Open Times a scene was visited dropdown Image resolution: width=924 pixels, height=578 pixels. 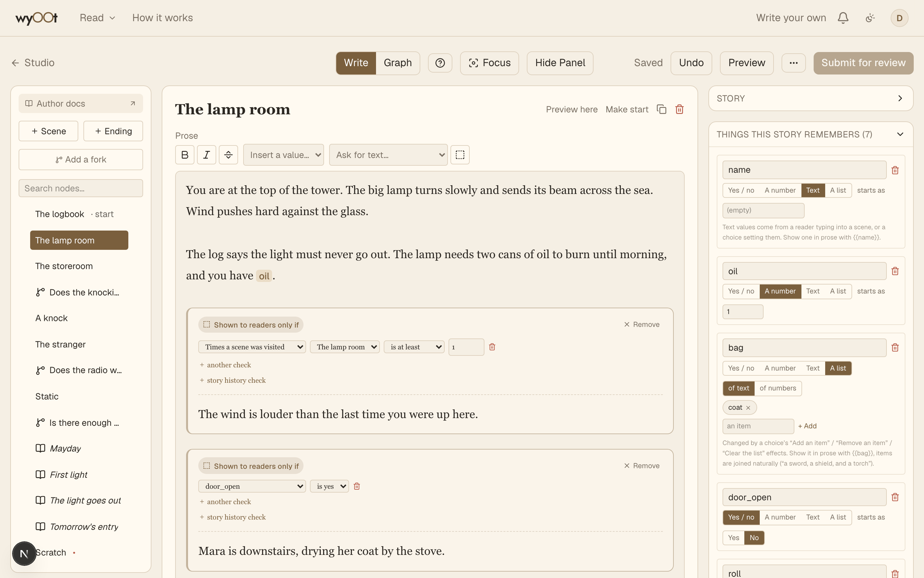[x=252, y=347]
